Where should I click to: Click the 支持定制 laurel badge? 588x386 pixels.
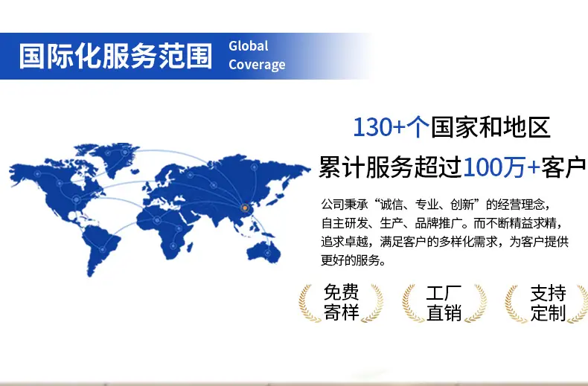[548, 303]
